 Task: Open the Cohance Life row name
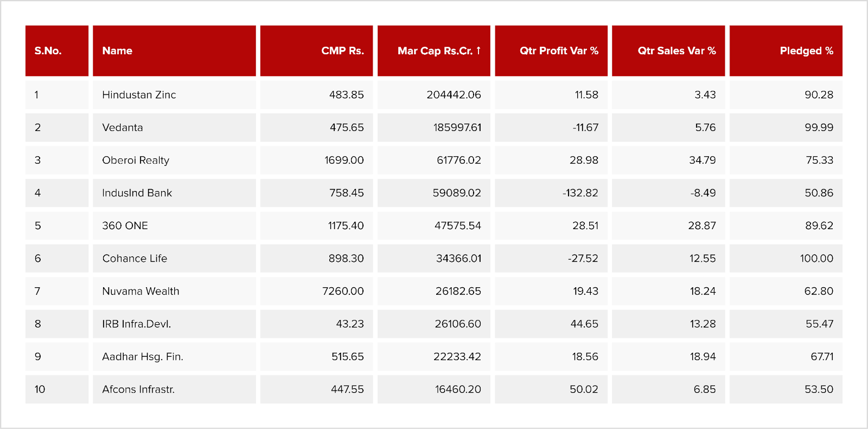(x=135, y=258)
